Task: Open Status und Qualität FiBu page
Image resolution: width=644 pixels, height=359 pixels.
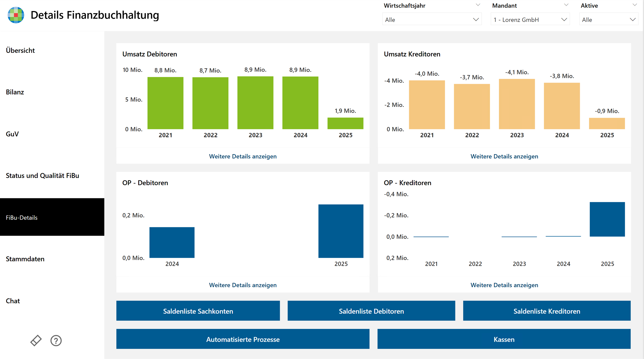Action: tap(52, 176)
